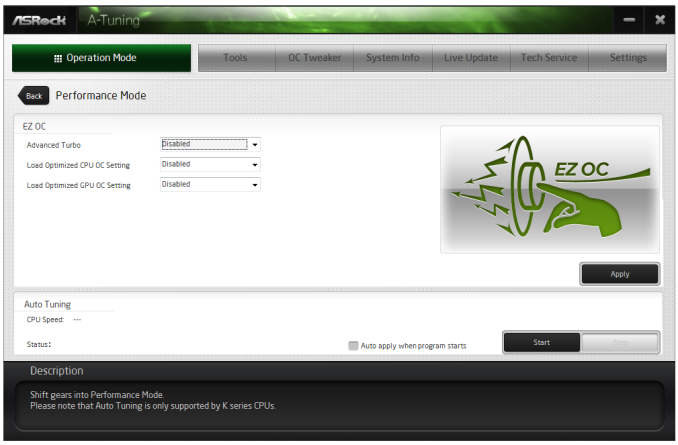Start the Auto Tuning process
This screenshot has height=445, width=678.
coord(542,343)
